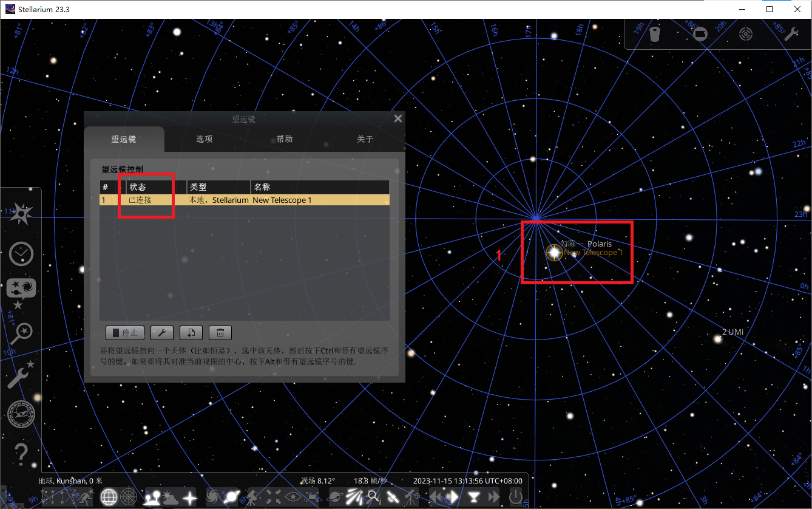Click the quit power button in toolbar
The height and width of the screenshot is (509, 812).
point(515,497)
